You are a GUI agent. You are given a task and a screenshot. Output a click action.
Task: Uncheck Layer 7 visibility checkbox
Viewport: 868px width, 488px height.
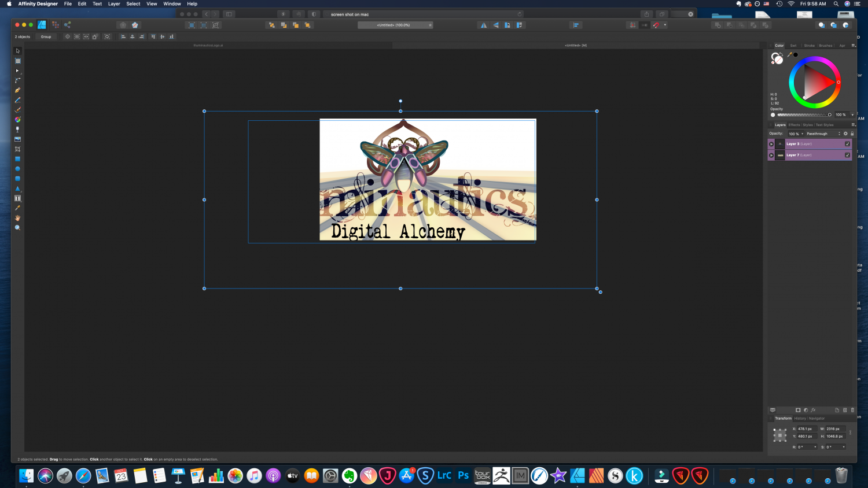click(x=848, y=155)
